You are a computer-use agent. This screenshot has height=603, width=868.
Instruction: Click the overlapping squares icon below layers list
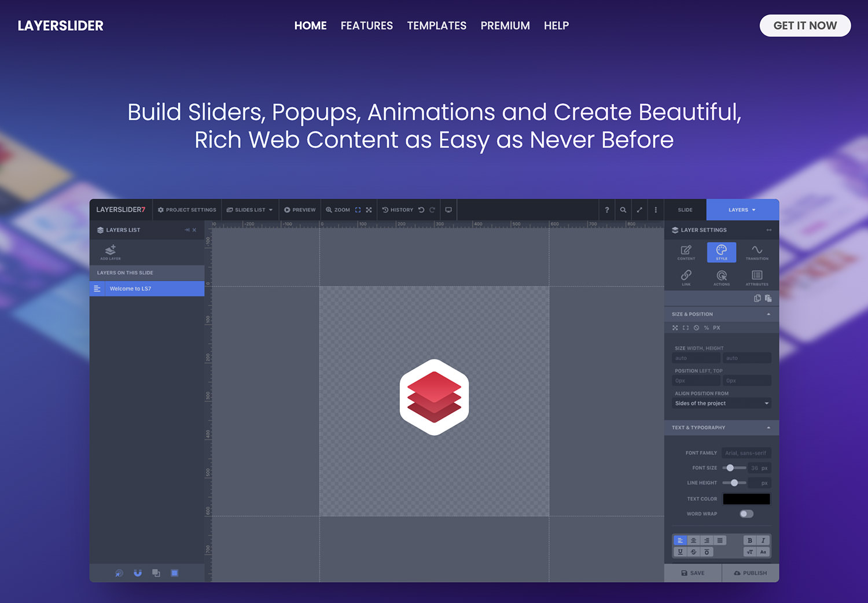(156, 573)
